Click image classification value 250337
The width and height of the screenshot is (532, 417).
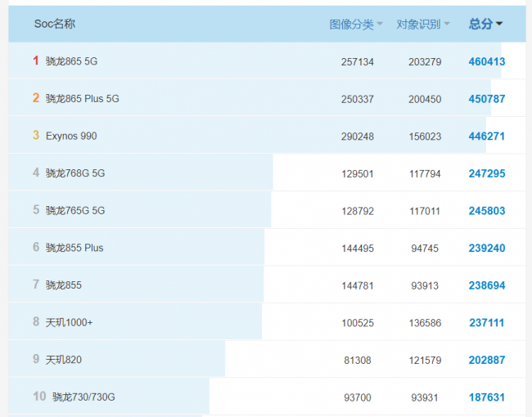click(x=358, y=99)
